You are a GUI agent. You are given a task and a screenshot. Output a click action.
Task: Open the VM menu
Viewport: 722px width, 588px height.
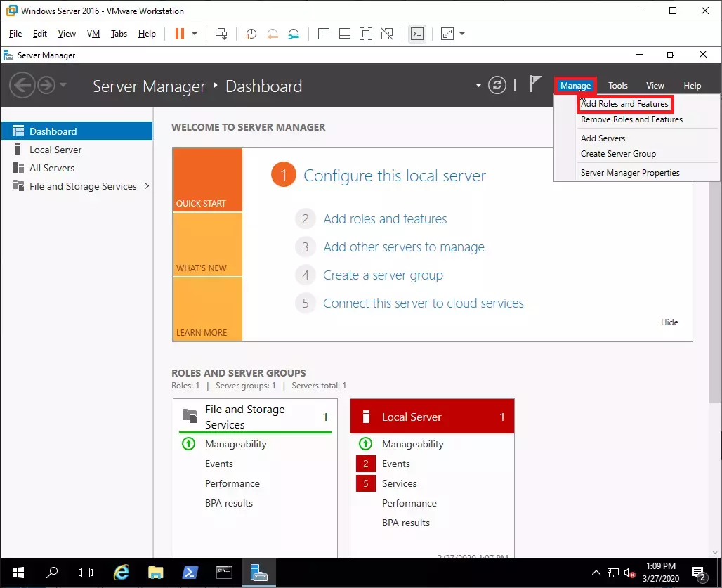click(93, 34)
